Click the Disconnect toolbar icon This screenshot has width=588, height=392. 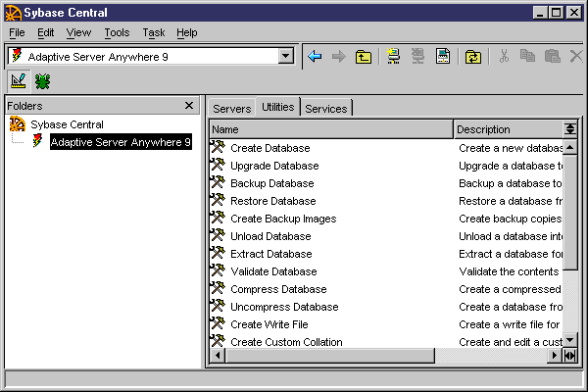point(417,56)
